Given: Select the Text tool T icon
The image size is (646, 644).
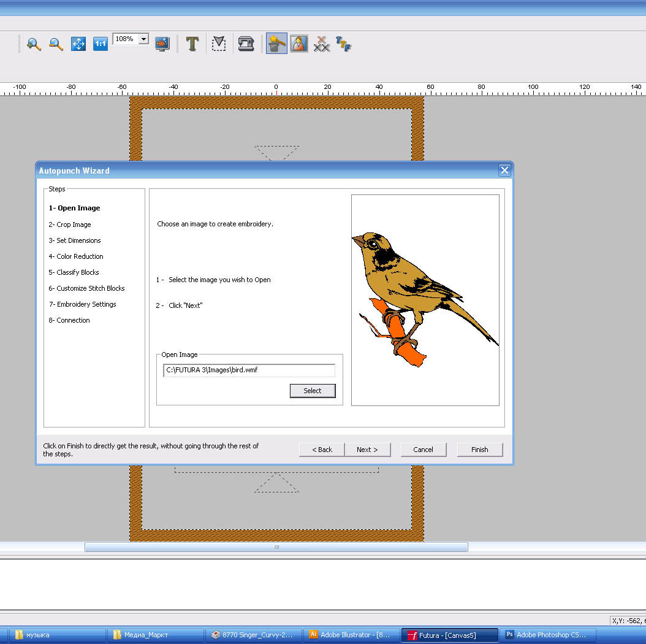Looking at the screenshot, I should [x=192, y=44].
